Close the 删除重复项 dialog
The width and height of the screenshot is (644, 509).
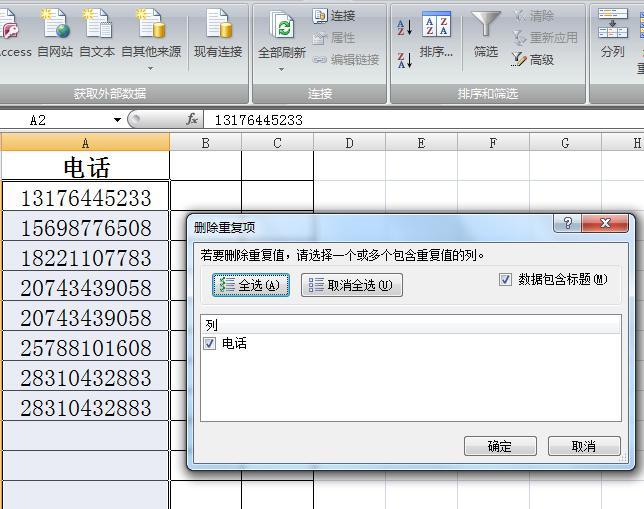click(x=605, y=223)
